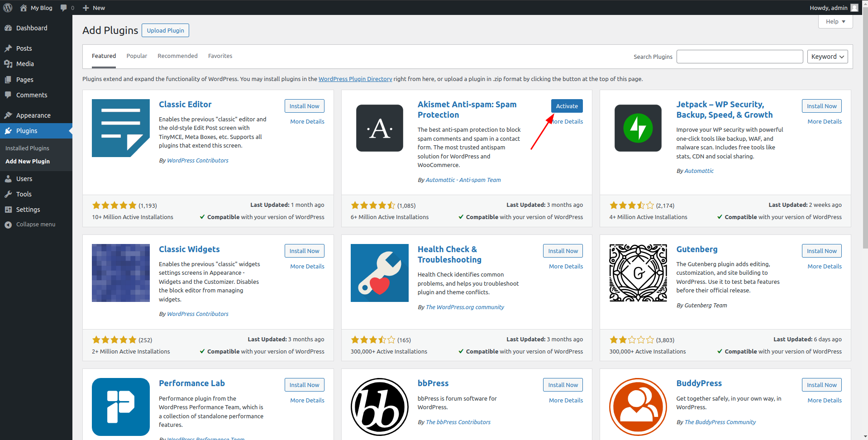Open admin avatar in top right
Image resolution: width=868 pixels, height=440 pixels.
point(854,8)
